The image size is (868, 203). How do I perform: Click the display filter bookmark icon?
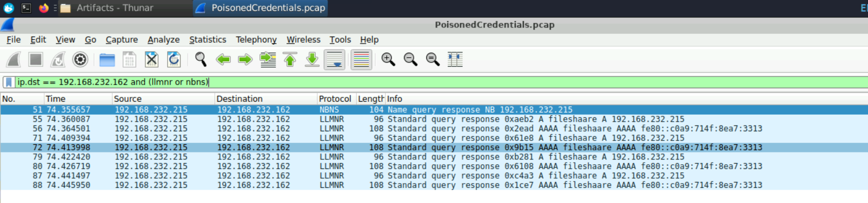point(9,82)
